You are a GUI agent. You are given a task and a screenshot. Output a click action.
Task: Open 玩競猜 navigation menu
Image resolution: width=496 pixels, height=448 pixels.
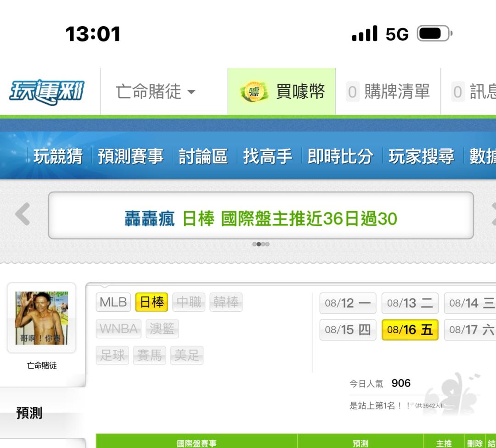pyautogui.click(x=58, y=156)
